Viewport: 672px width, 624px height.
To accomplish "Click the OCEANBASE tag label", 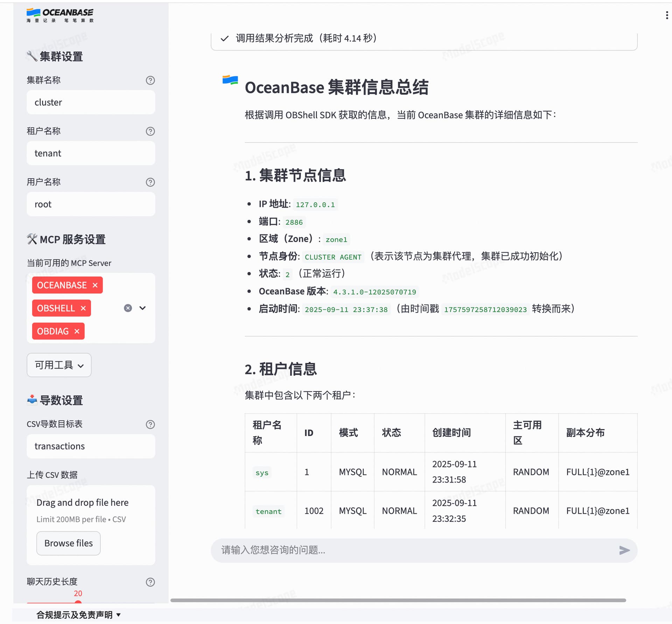I will 62,285.
